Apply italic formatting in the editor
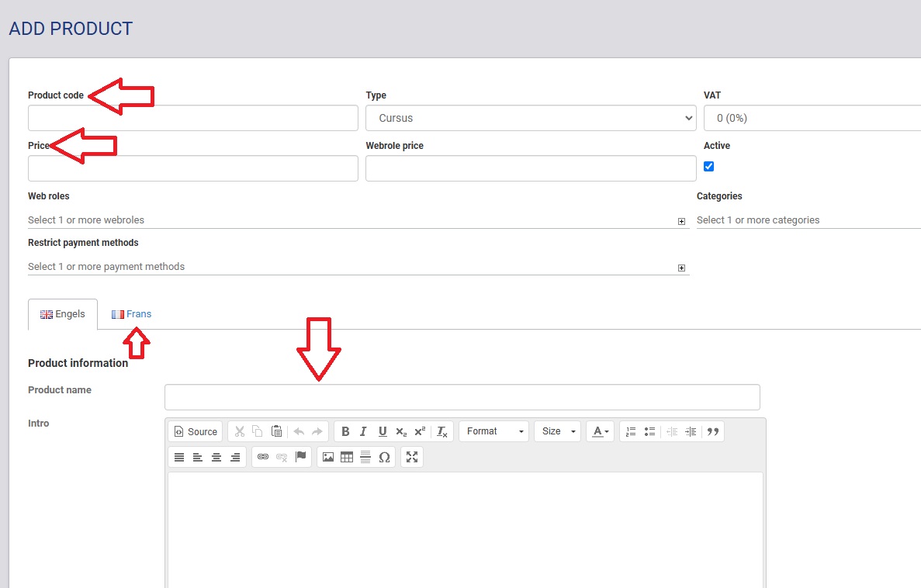Viewport: 921px width, 588px height. [363, 431]
